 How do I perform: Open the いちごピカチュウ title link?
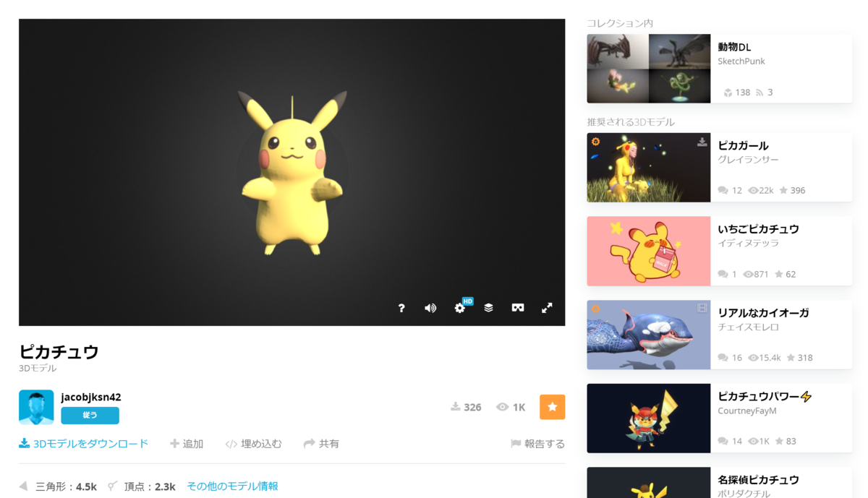[x=758, y=229]
